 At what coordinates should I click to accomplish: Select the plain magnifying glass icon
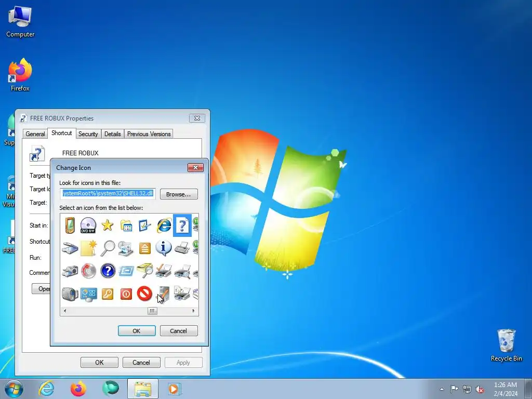108,248
